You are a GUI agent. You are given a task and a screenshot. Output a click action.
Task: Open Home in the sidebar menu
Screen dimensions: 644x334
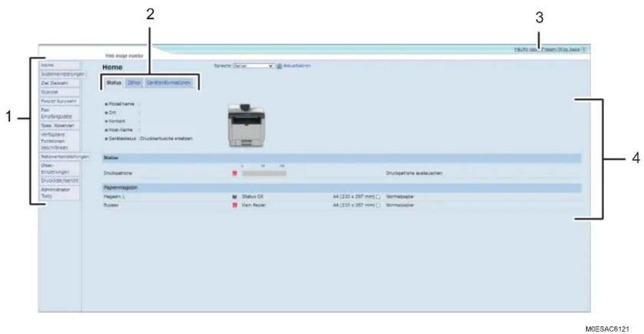click(59, 65)
